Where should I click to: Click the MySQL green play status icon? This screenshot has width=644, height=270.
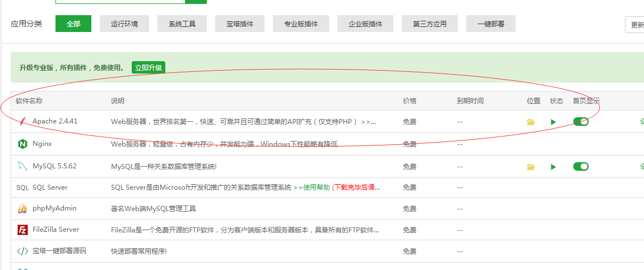553,167
